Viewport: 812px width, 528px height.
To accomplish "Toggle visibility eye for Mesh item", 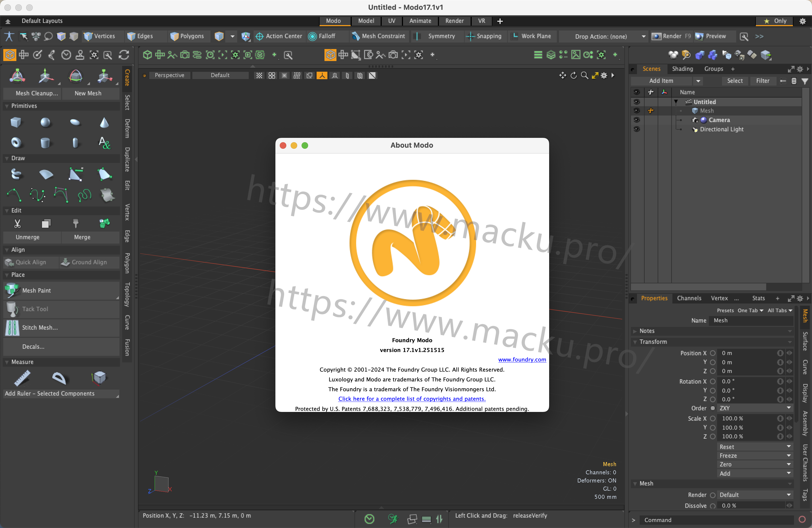I will (636, 111).
